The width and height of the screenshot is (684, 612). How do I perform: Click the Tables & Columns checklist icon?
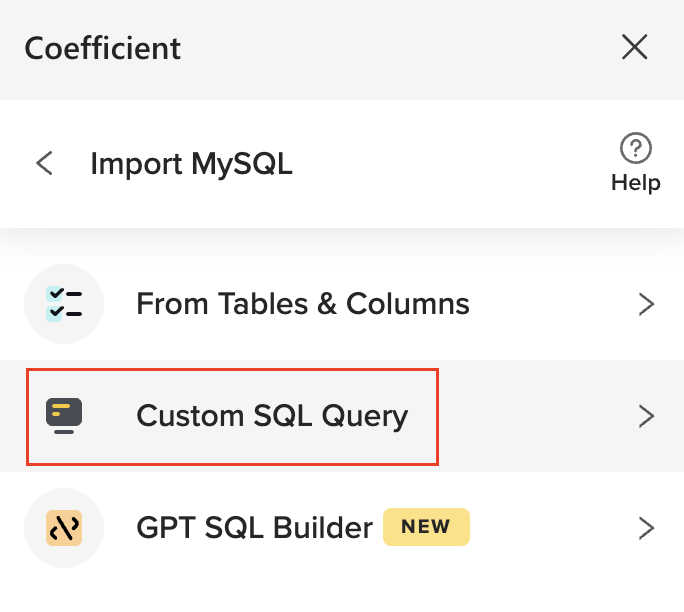coord(64,304)
